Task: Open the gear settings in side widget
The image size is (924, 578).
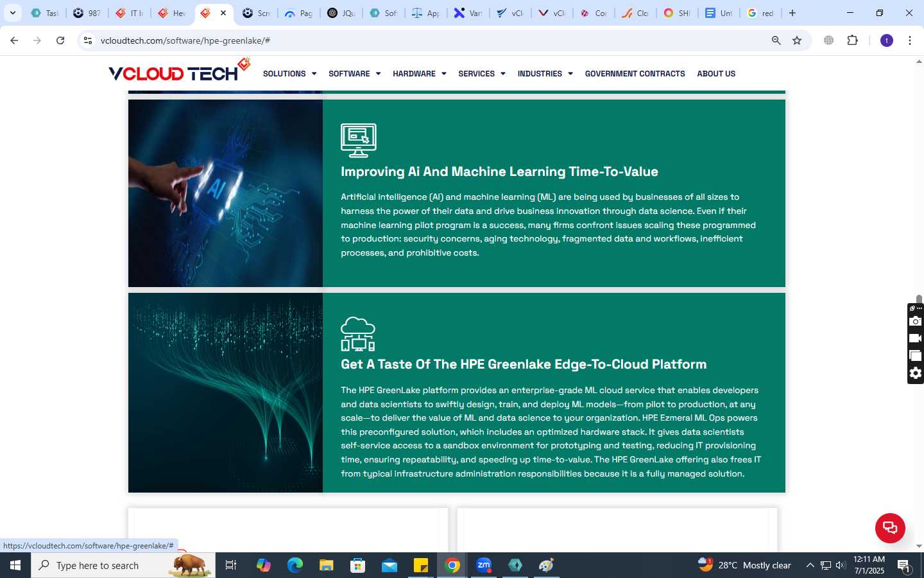Action: (x=916, y=373)
